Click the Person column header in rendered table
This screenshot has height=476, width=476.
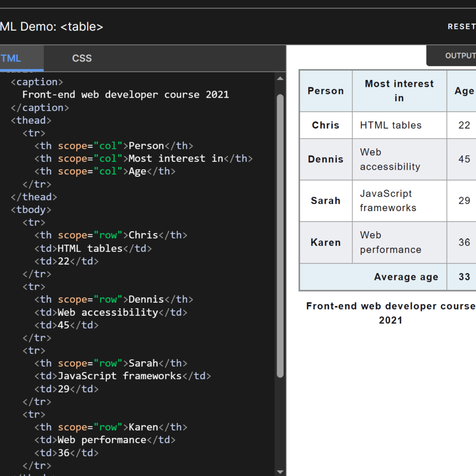pos(325,91)
